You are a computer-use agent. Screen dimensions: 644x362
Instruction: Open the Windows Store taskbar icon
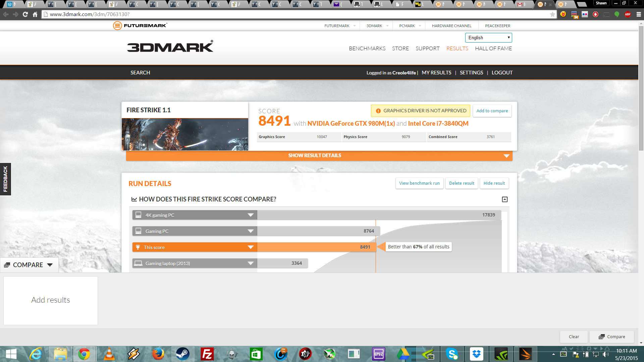(256, 354)
